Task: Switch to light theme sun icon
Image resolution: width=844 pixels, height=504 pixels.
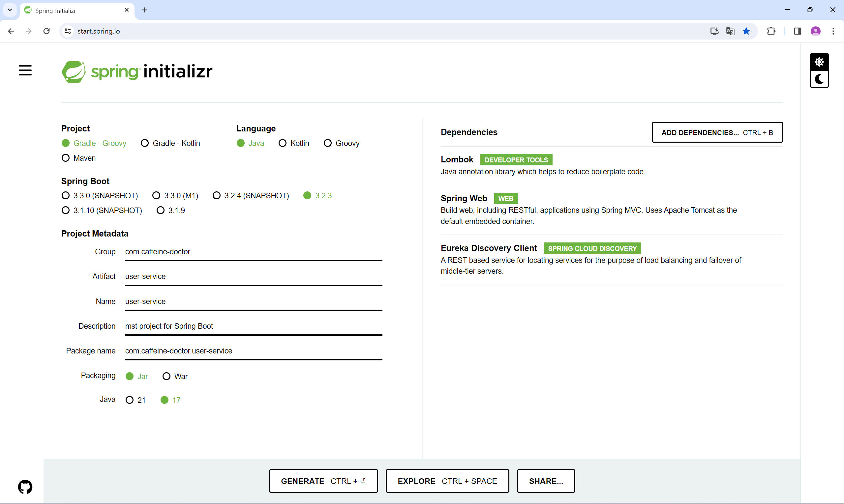Action: tap(819, 62)
